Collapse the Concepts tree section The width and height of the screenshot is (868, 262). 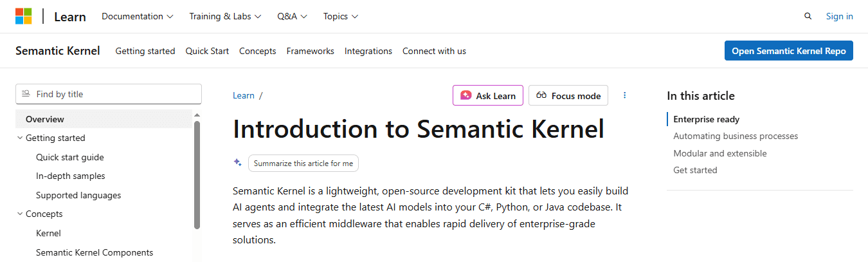click(20, 214)
